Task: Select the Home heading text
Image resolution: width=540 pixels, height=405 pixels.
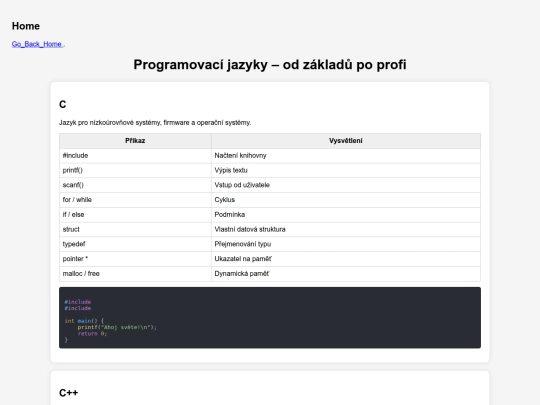Action: pos(26,26)
